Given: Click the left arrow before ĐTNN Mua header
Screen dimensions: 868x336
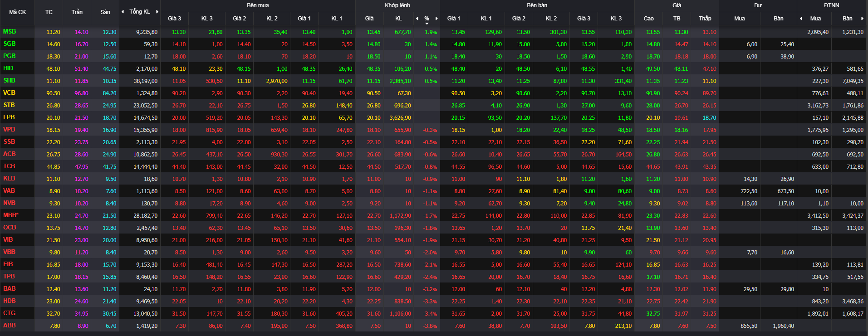Looking at the screenshot, I should pos(801,19).
